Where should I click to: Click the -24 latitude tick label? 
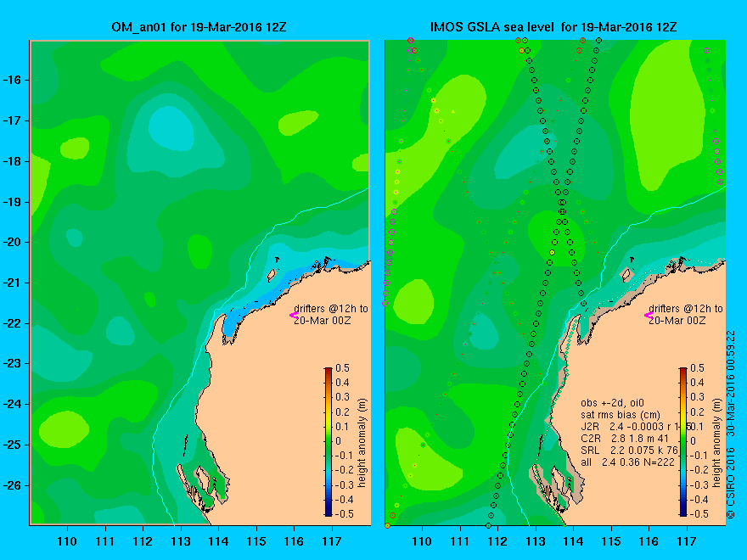[x=13, y=404]
